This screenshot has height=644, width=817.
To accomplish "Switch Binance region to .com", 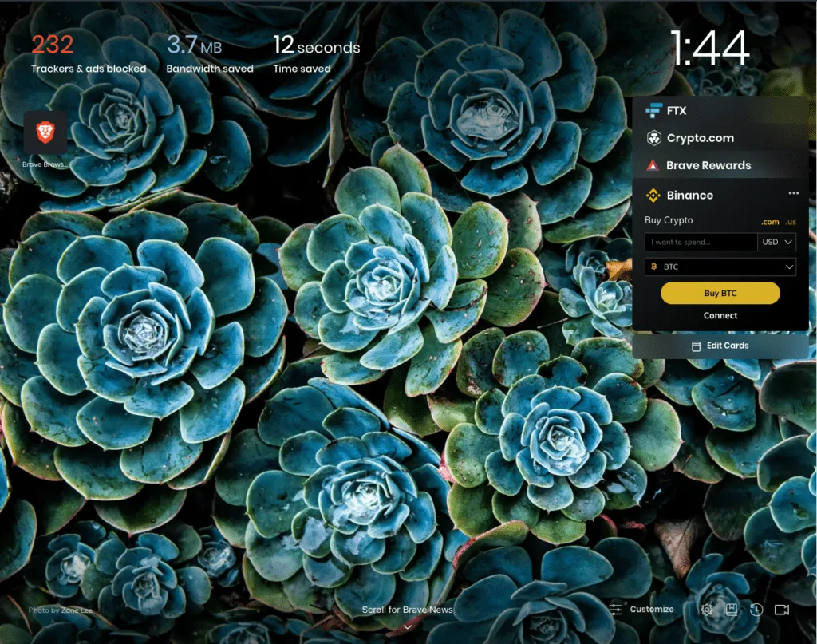I will click(x=769, y=222).
